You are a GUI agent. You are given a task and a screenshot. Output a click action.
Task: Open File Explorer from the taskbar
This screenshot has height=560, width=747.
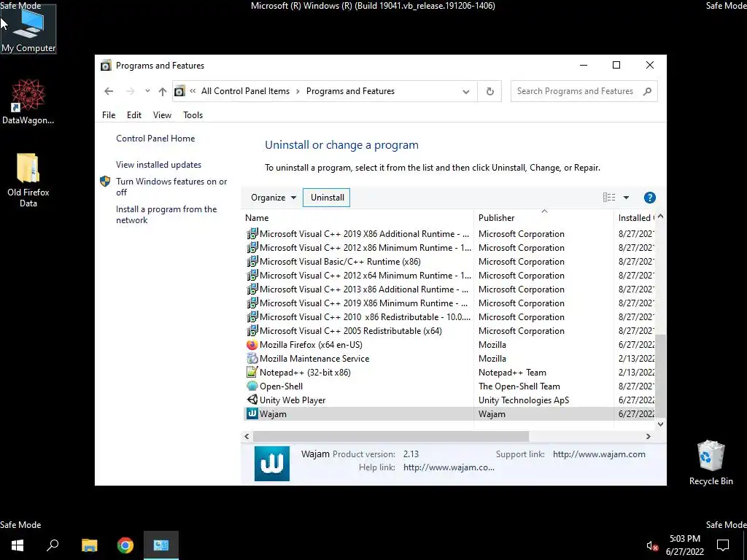click(x=89, y=545)
